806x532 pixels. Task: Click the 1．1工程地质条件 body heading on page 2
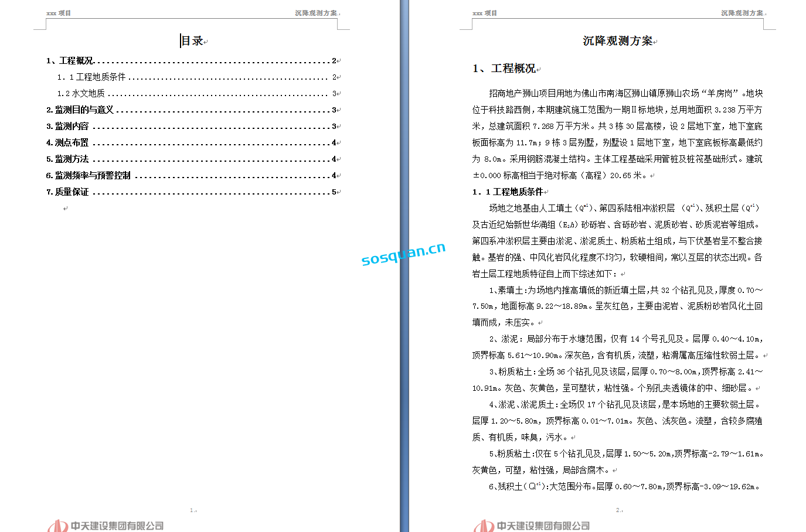click(508, 192)
